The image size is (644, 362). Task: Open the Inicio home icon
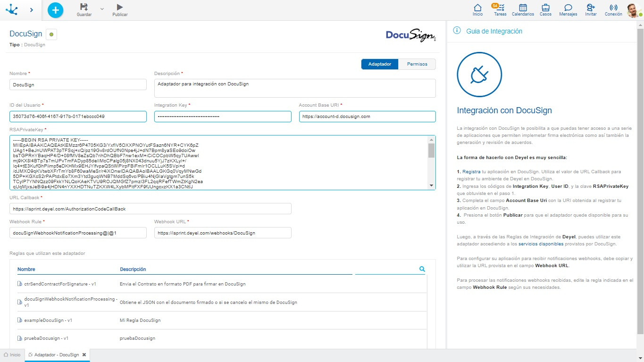coord(477,9)
